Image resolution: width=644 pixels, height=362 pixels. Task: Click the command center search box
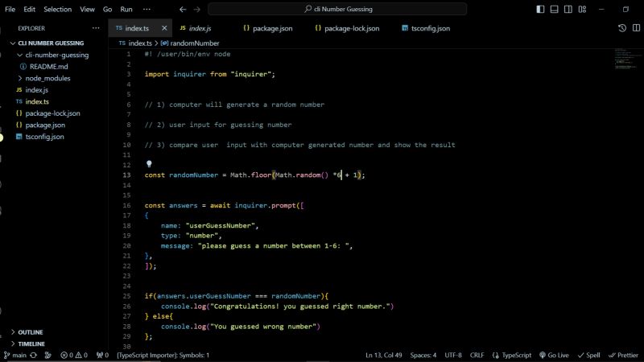[x=336, y=9]
